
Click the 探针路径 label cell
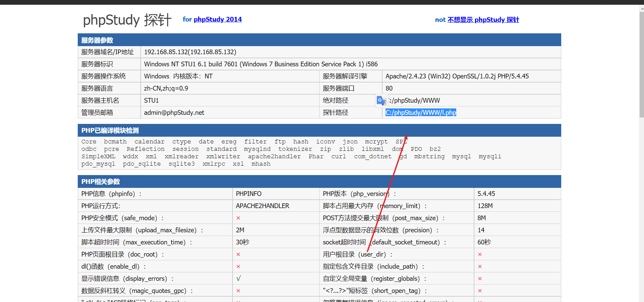(x=351, y=112)
